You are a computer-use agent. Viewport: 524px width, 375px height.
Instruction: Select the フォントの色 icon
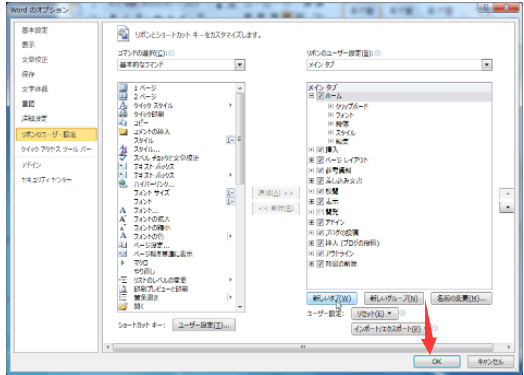coord(123,236)
